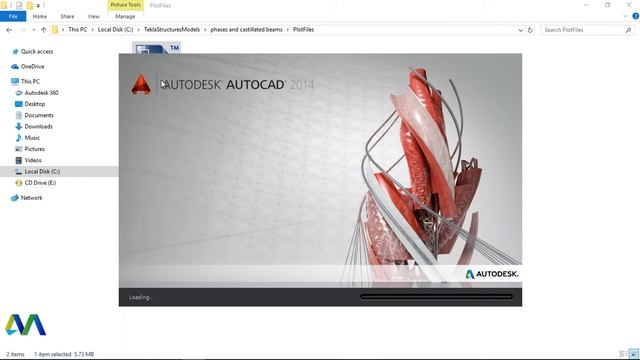This screenshot has height=360, width=640.
Task: Switch to the details view layout icon
Action: [623, 354]
